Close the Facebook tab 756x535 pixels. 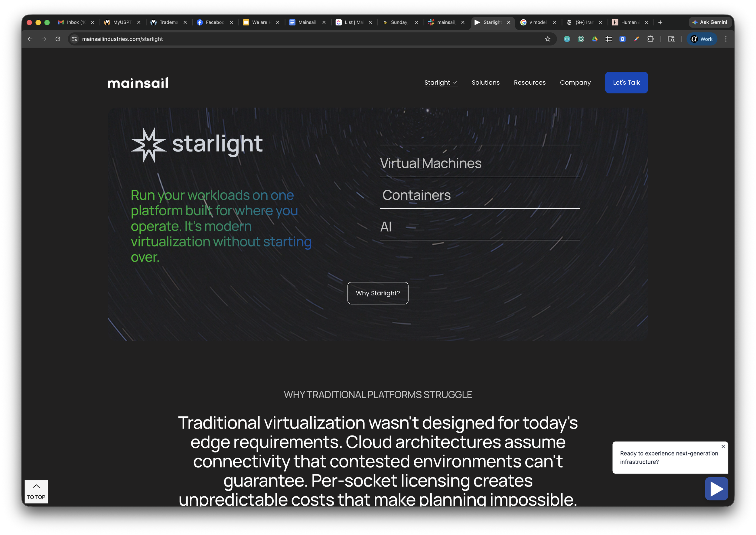click(x=231, y=22)
